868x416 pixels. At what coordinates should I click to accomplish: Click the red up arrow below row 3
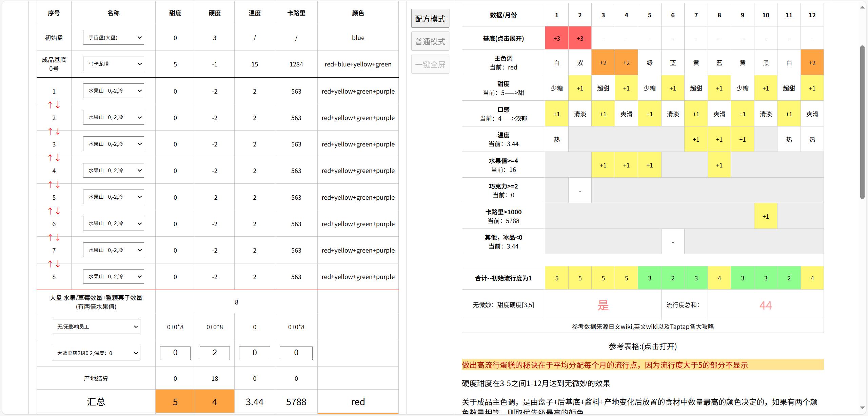click(x=50, y=158)
